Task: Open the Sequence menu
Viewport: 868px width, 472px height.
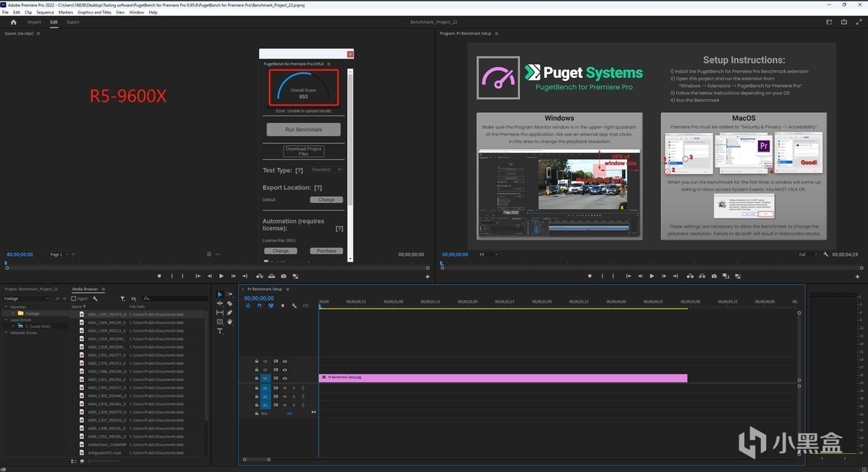Action: [x=45, y=12]
